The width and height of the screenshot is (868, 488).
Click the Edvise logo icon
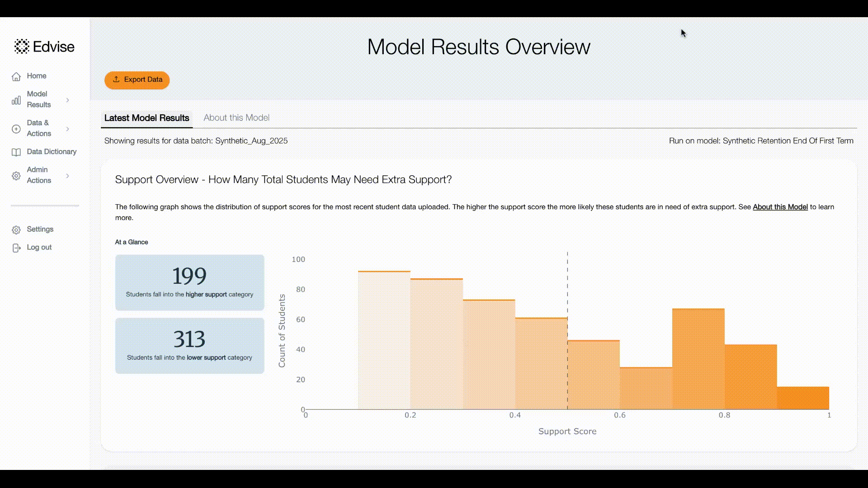pos(22,47)
